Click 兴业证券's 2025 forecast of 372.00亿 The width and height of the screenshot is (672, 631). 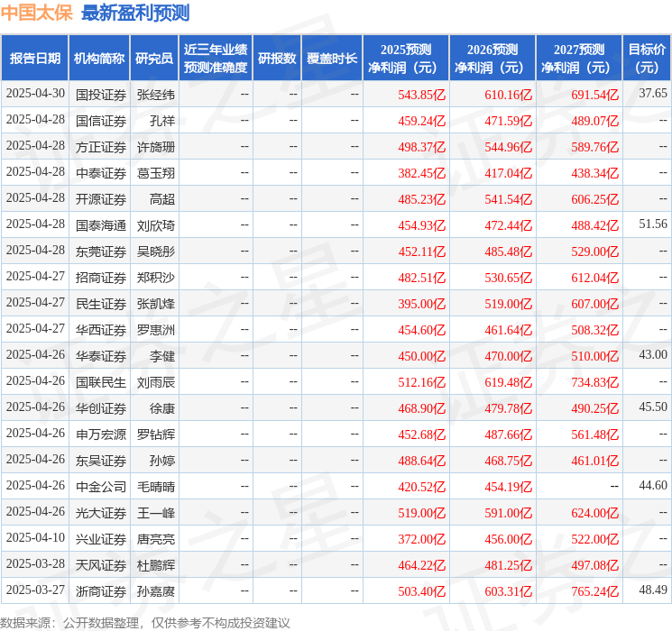(x=422, y=539)
